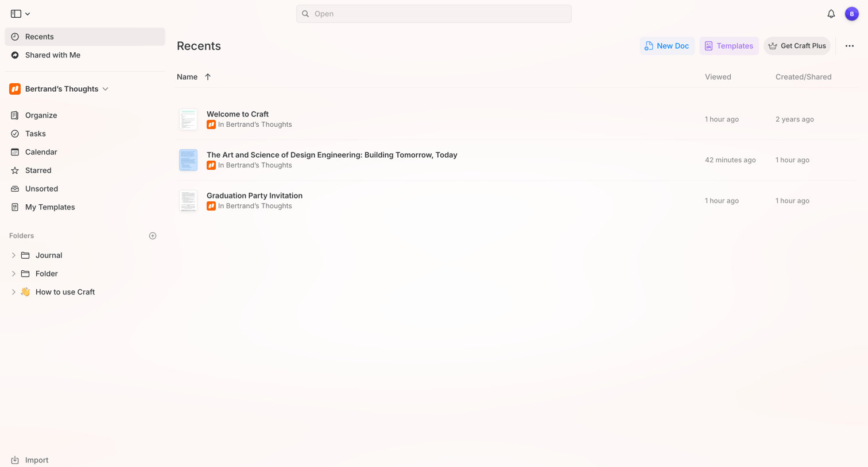This screenshot has width=868, height=467.
Task: Open My Templates
Action: (x=85, y=207)
